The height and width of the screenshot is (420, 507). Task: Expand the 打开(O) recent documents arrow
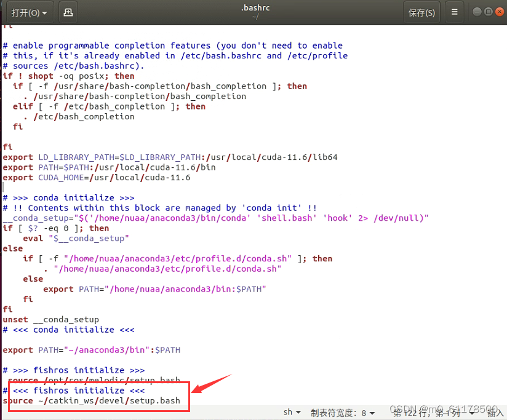pos(43,12)
